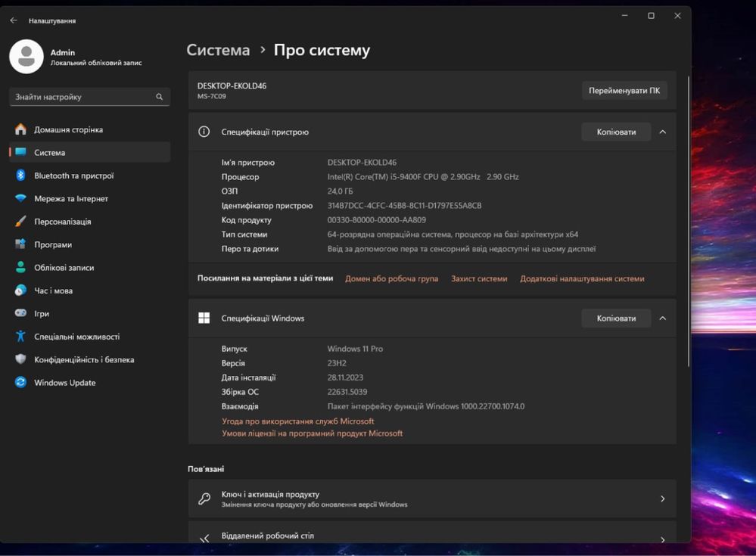Screen dimensions: 756x556
Task: Focus the Знайти настройку search field
Action: pyautogui.click(x=90, y=97)
